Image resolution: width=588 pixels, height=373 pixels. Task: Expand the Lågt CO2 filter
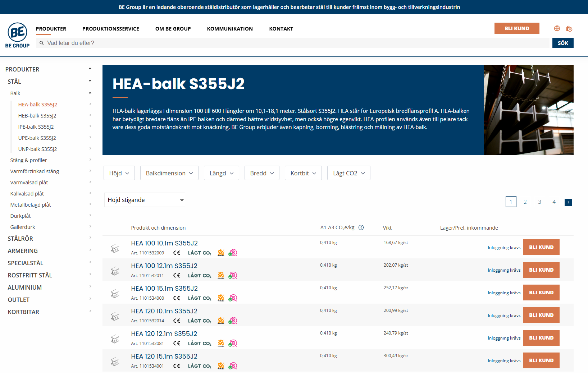(x=348, y=173)
